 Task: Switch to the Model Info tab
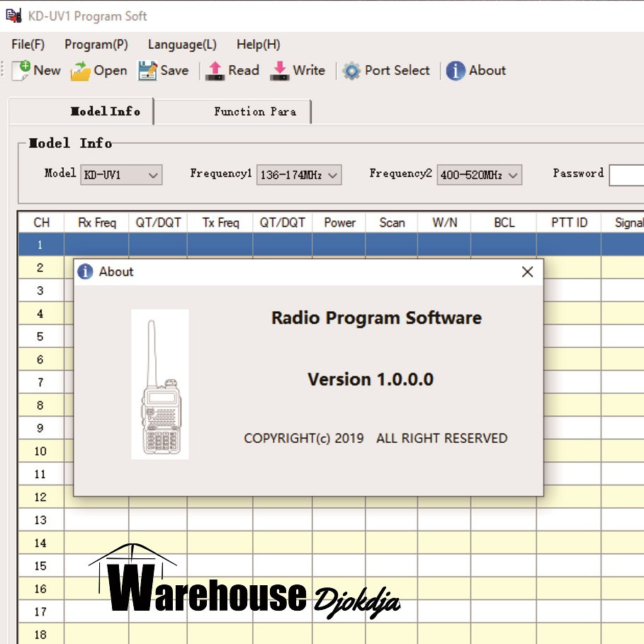click(x=103, y=111)
